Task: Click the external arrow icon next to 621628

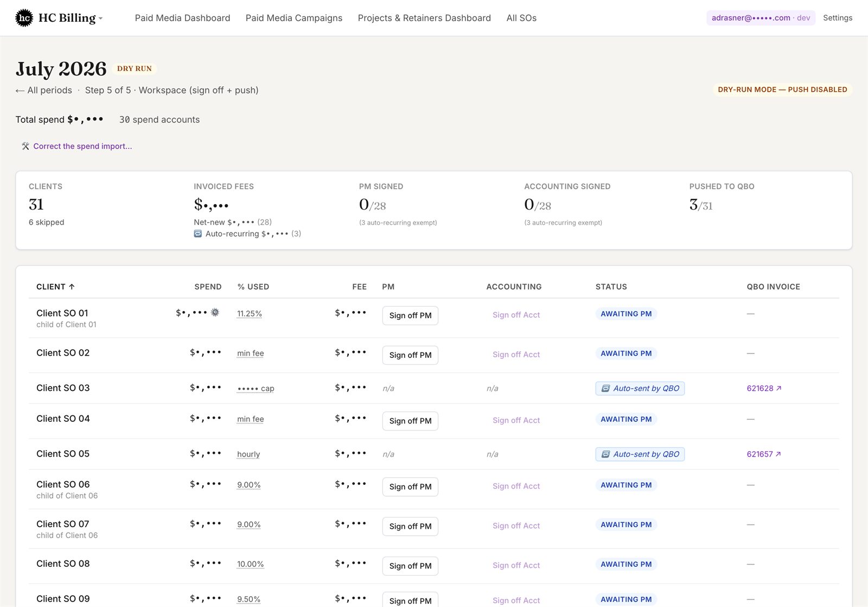Action: pos(779,388)
